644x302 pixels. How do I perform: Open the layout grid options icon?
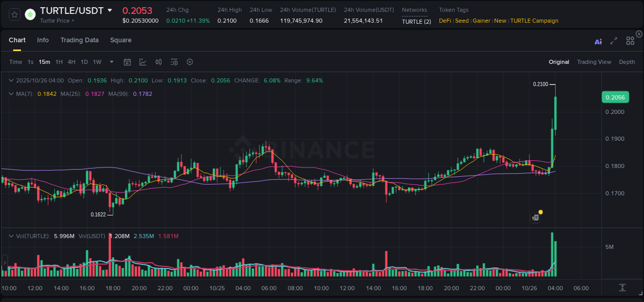click(630, 41)
